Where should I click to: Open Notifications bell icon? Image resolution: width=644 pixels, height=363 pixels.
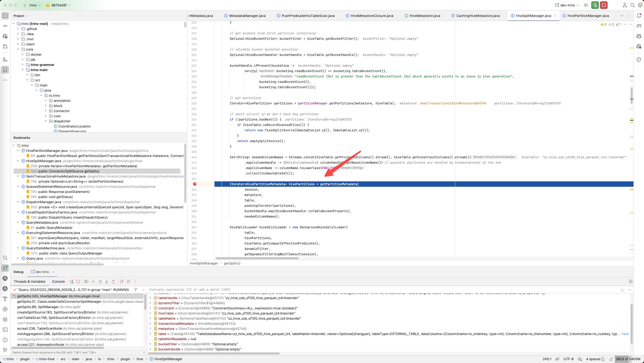pos(639,16)
